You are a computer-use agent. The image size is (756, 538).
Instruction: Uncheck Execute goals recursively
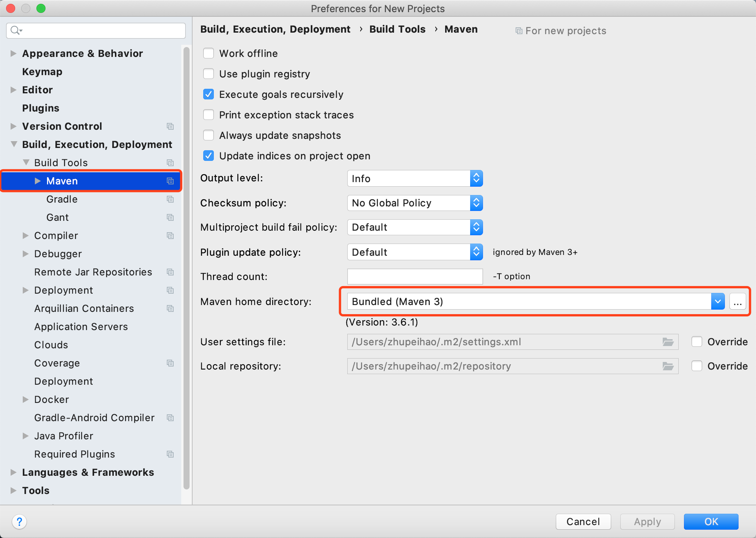pyautogui.click(x=209, y=94)
